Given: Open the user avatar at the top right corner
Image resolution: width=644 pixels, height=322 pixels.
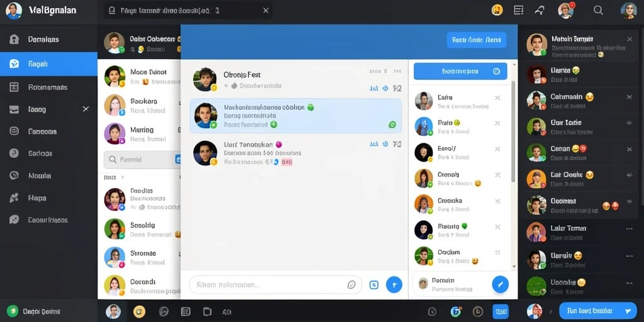Looking at the screenshot, I should tap(628, 11).
